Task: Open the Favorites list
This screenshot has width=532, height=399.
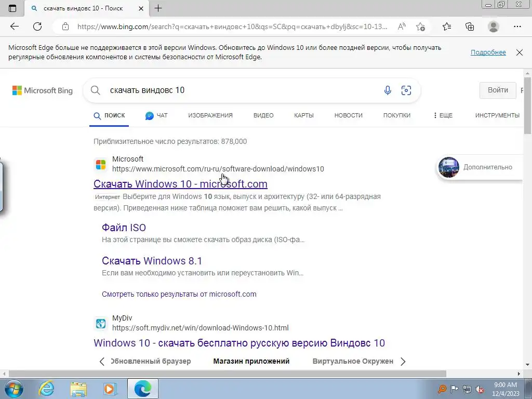Action: 447,26
